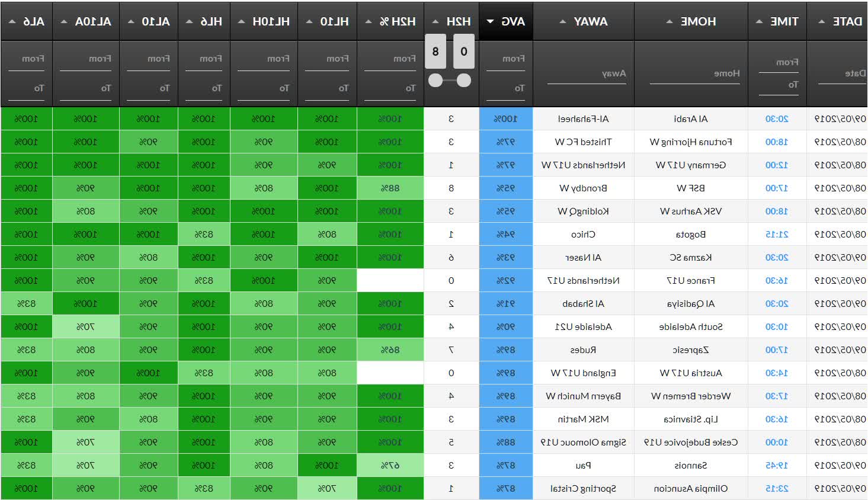
Task: Open the 18:00 time link for Fortuna Hjorring W
Action: click(777, 142)
